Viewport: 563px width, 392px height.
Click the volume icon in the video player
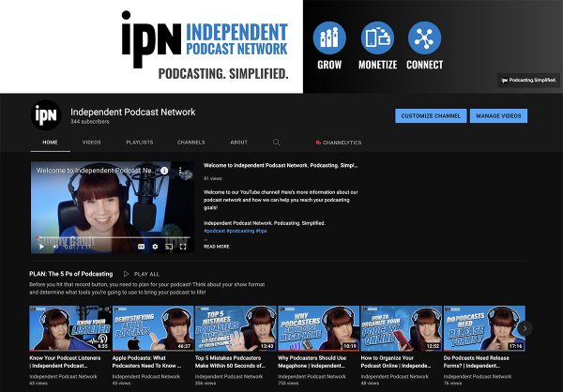pyautogui.click(x=55, y=247)
